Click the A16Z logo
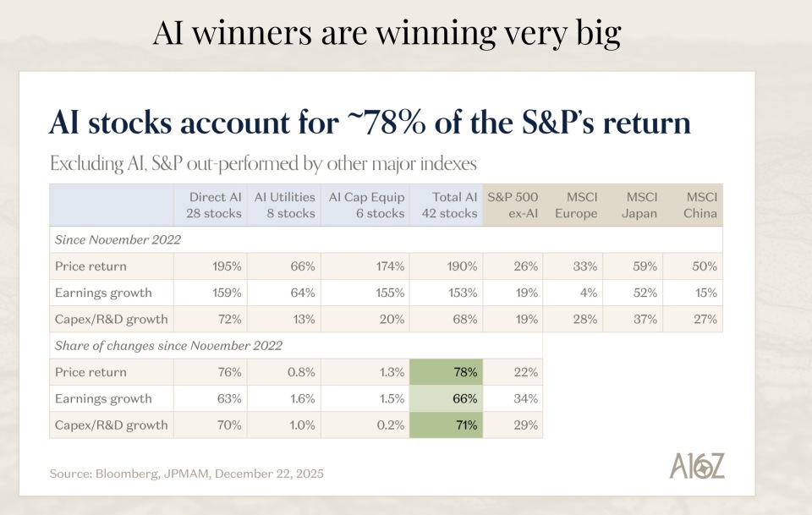Screen dimensions: 812x515 tap(697, 466)
